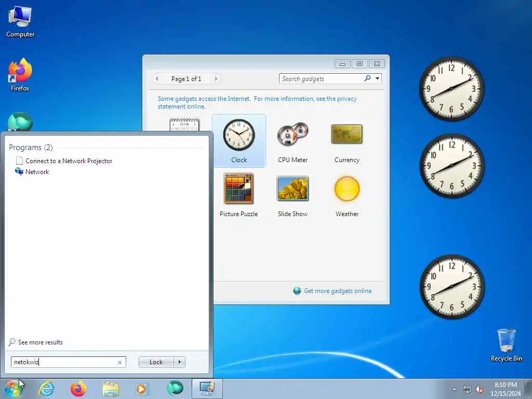Expand the shutdown options arrow next to Lock

pos(180,362)
